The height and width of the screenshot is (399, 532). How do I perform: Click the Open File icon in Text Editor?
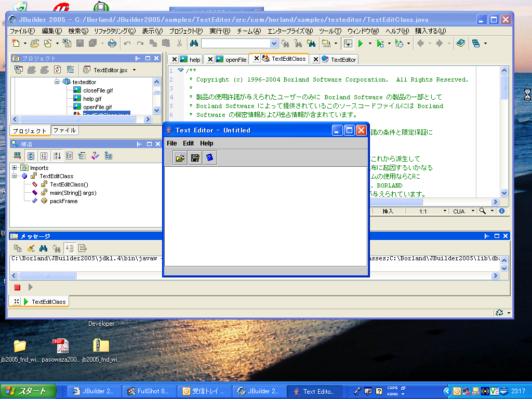click(x=180, y=158)
